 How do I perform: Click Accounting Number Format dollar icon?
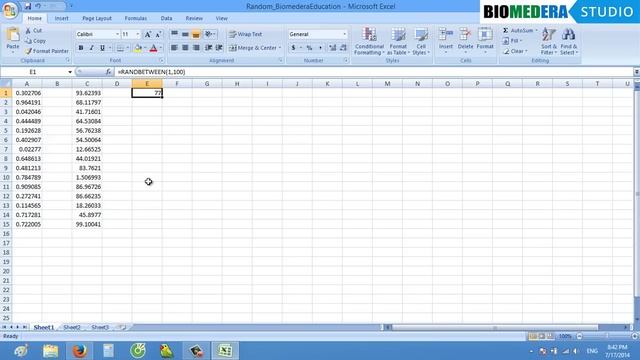[293, 48]
